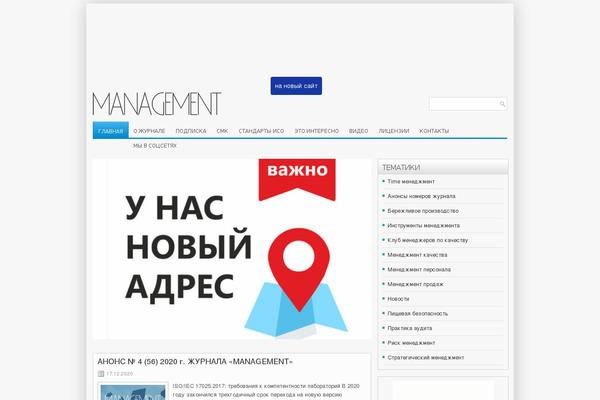Open the Менеджмент персонала topic
The width and height of the screenshot is (600, 400).
pyautogui.click(x=419, y=269)
